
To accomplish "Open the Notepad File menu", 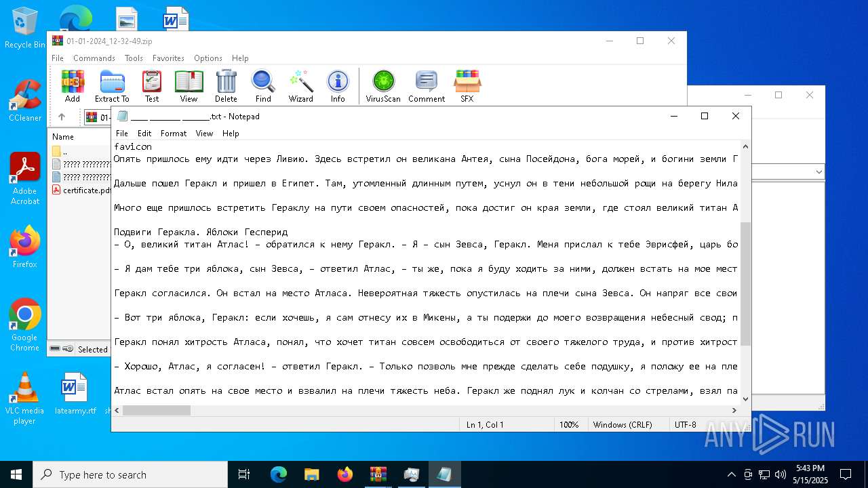I will click(122, 134).
